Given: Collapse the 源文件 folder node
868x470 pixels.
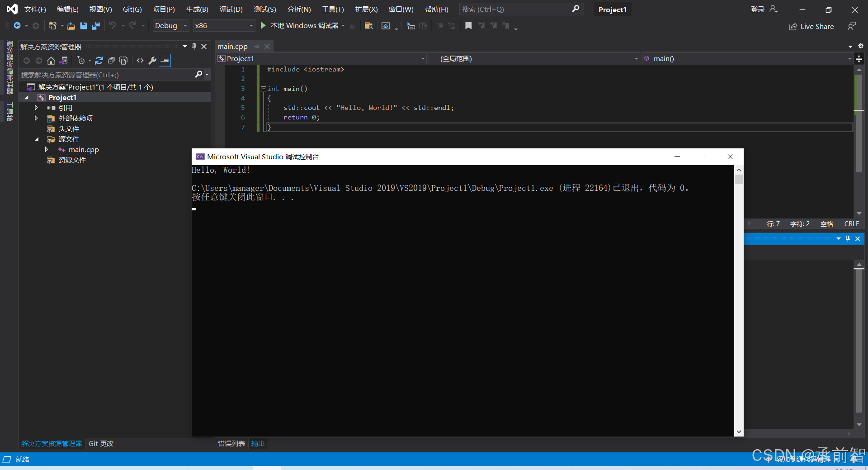Looking at the screenshot, I should [37, 139].
